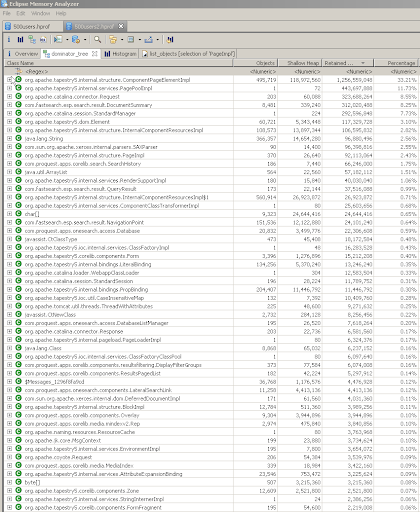Expand the tapestry5.dom.Element row
This screenshot has width=420, height=512.
(x=9, y=122)
